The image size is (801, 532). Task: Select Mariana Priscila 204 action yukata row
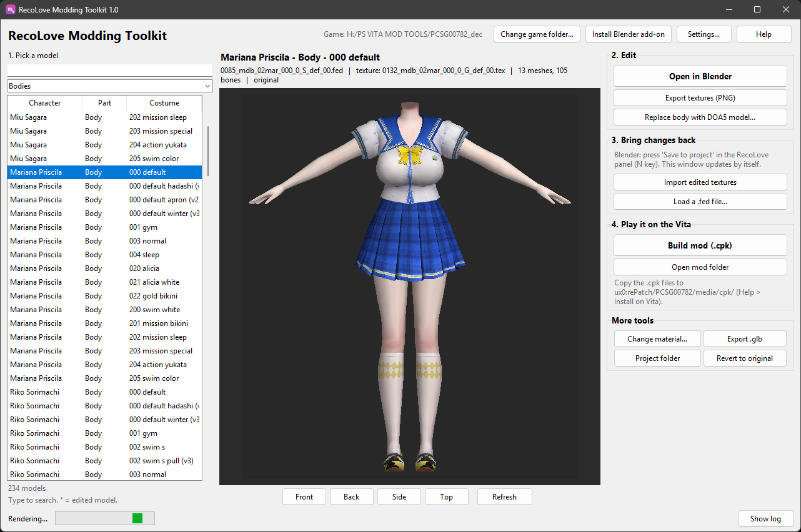pos(104,365)
